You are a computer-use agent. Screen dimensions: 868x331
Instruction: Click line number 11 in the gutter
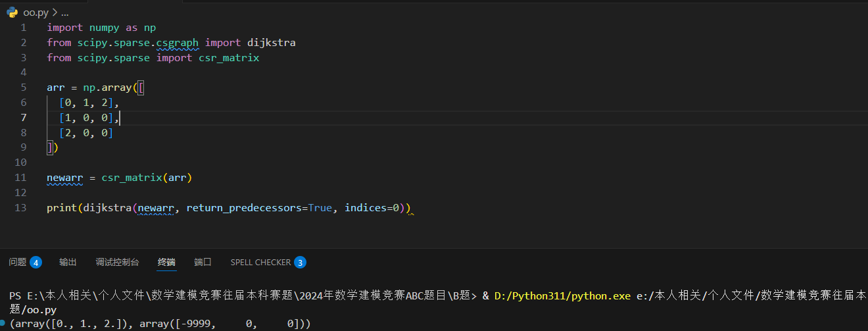point(21,178)
